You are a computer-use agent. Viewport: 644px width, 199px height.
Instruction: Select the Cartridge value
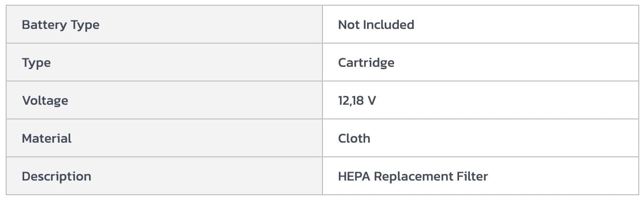(366, 63)
